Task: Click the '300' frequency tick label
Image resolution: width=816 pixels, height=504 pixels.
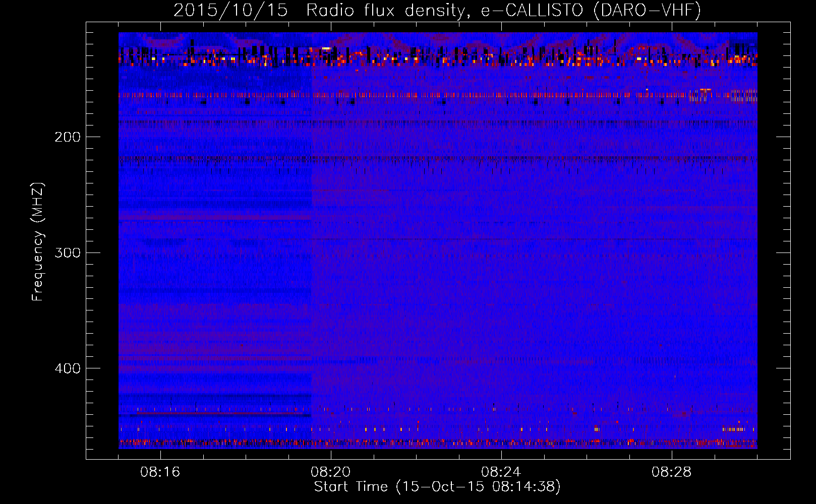Action: (x=68, y=253)
